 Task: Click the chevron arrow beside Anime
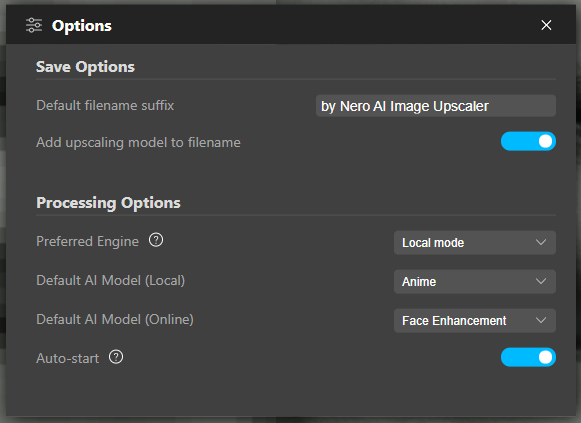[x=541, y=281]
